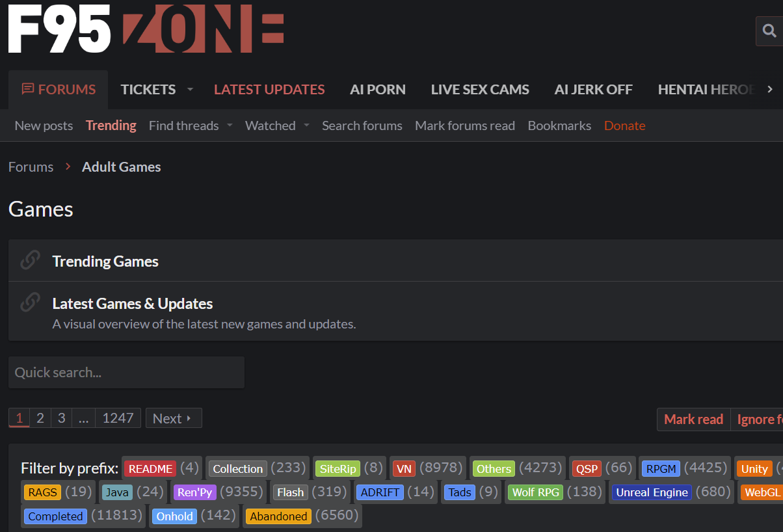Filter by QSP prefix
Viewport: 783px width, 532px height.
(587, 468)
